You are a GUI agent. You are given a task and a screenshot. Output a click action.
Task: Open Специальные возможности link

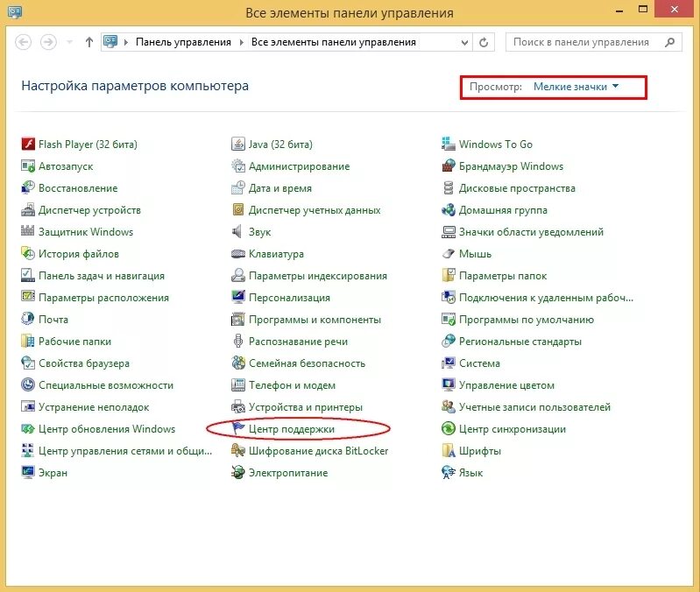106,385
